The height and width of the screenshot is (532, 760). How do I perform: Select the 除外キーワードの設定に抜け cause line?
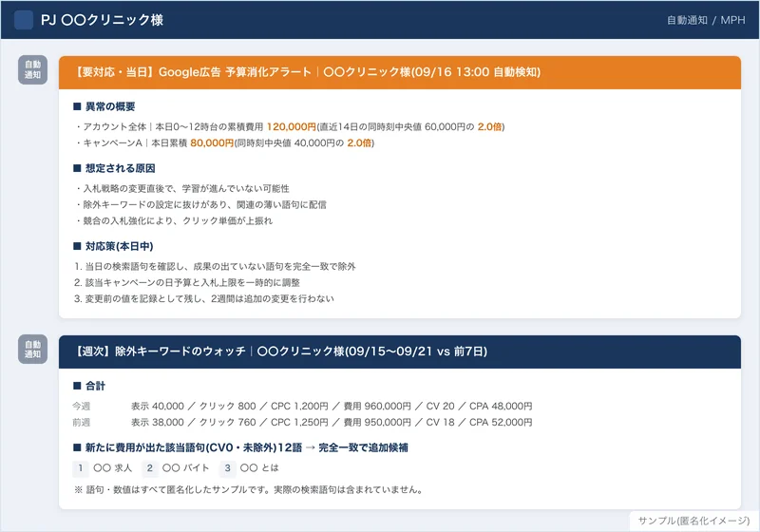tap(200, 204)
